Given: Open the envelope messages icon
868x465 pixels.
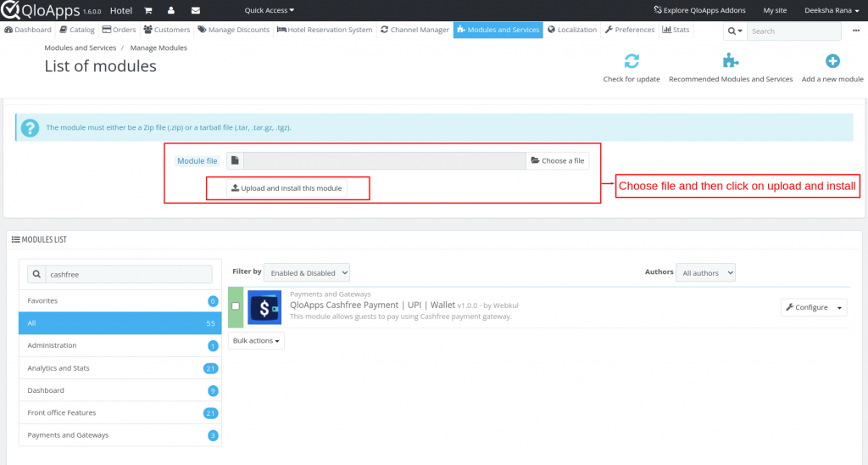Looking at the screenshot, I should 196,10.
